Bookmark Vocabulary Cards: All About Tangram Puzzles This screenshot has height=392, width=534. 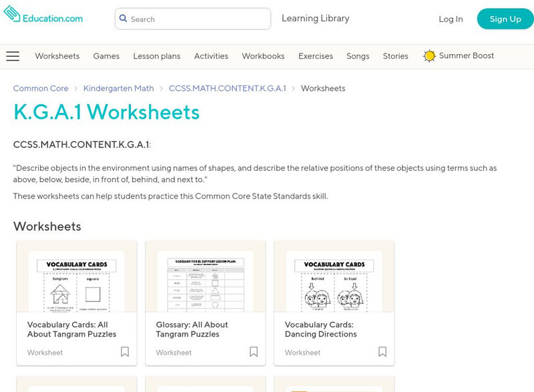(x=125, y=352)
